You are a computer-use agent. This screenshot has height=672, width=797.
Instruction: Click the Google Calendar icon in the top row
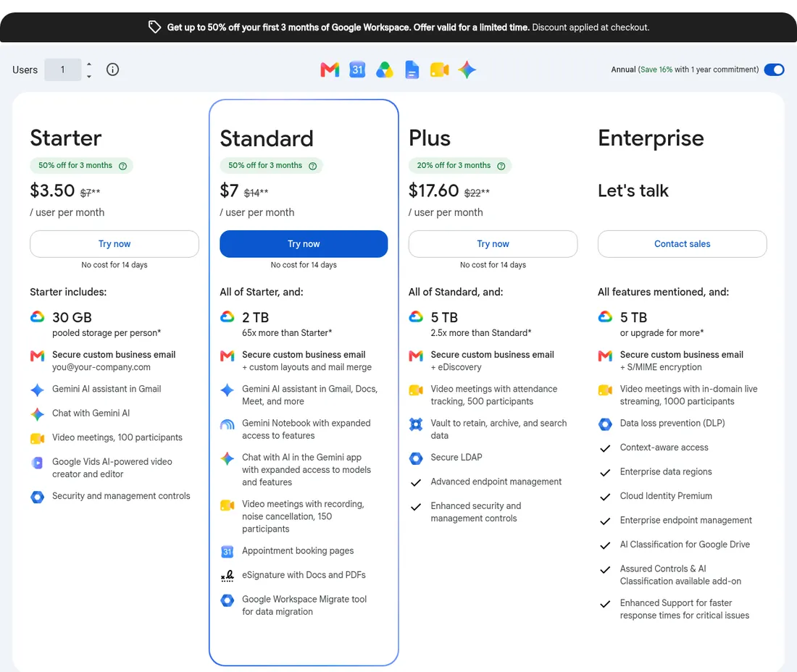point(357,70)
